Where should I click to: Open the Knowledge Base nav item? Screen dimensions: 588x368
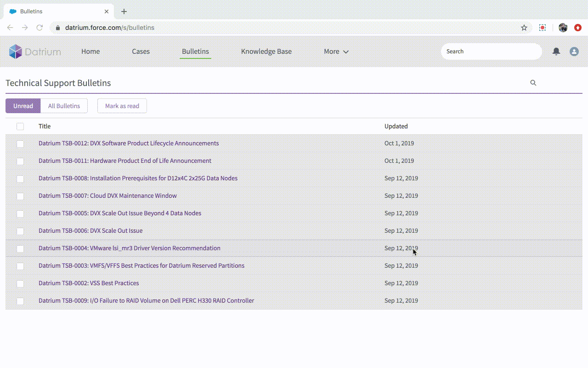266,52
